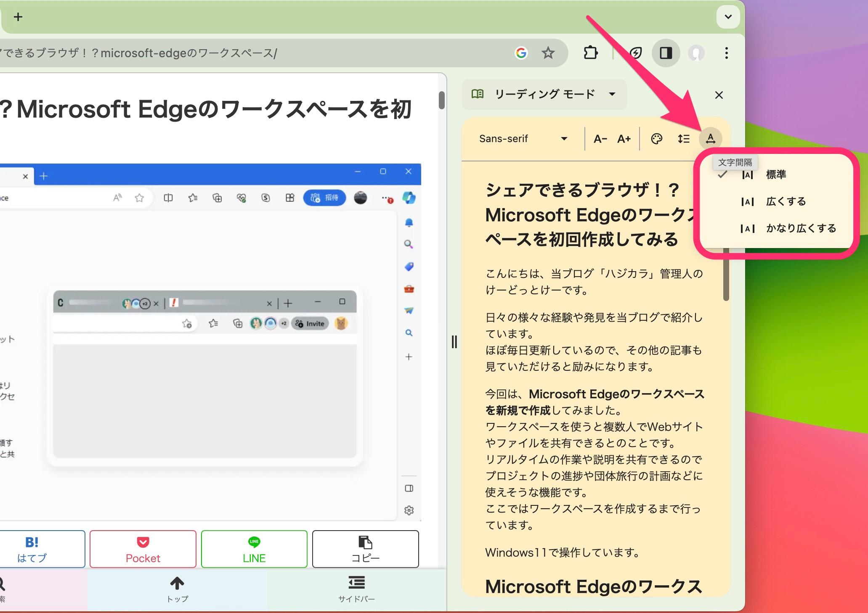Click Edge profile avatar in screenshot
868x613 pixels.
tap(360, 198)
